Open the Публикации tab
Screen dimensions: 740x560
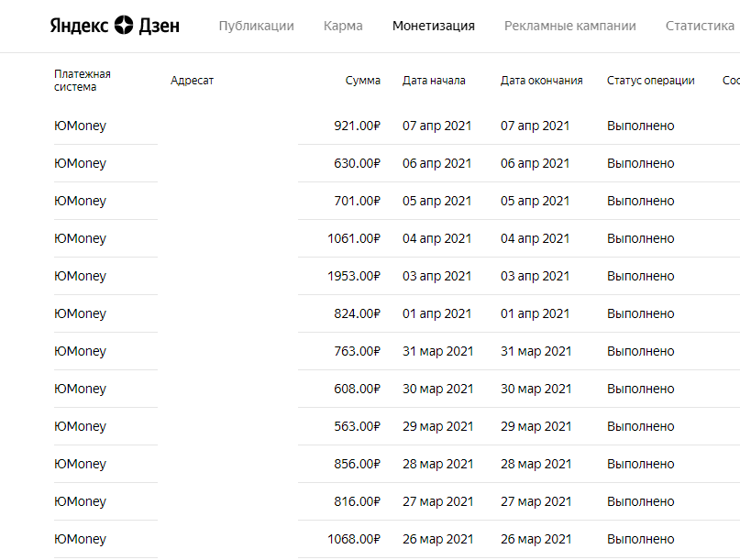click(256, 26)
